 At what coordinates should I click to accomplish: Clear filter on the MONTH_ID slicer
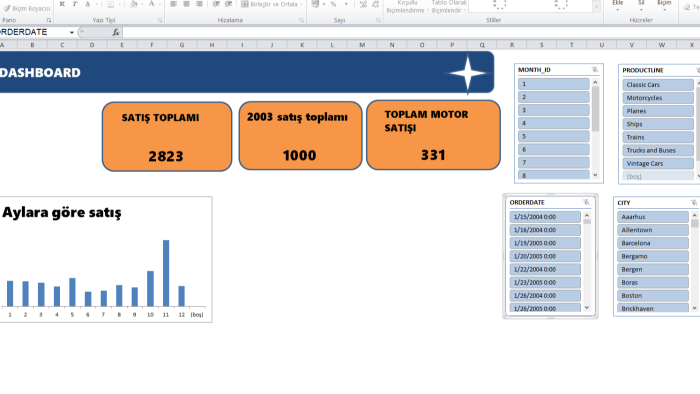(x=595, y=70)
